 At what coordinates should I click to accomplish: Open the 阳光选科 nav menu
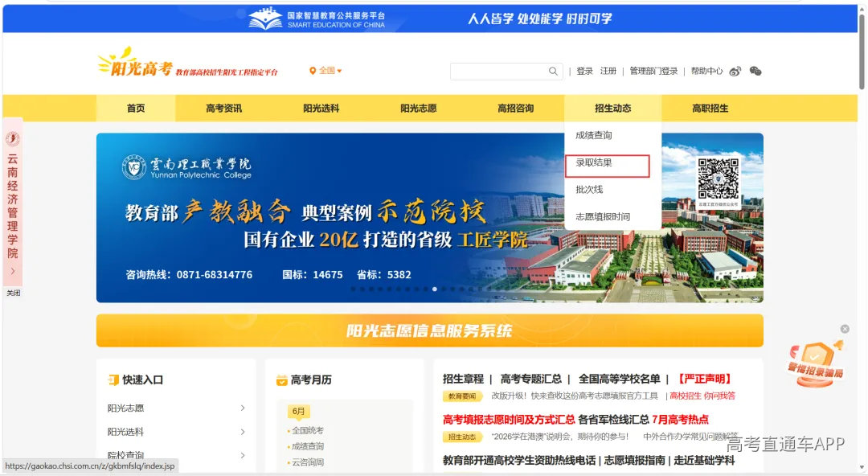(x=321, y=108)
